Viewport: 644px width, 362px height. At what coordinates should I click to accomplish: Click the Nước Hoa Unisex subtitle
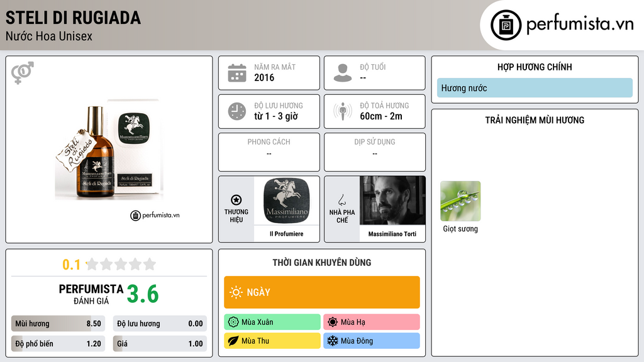[49, 36]
